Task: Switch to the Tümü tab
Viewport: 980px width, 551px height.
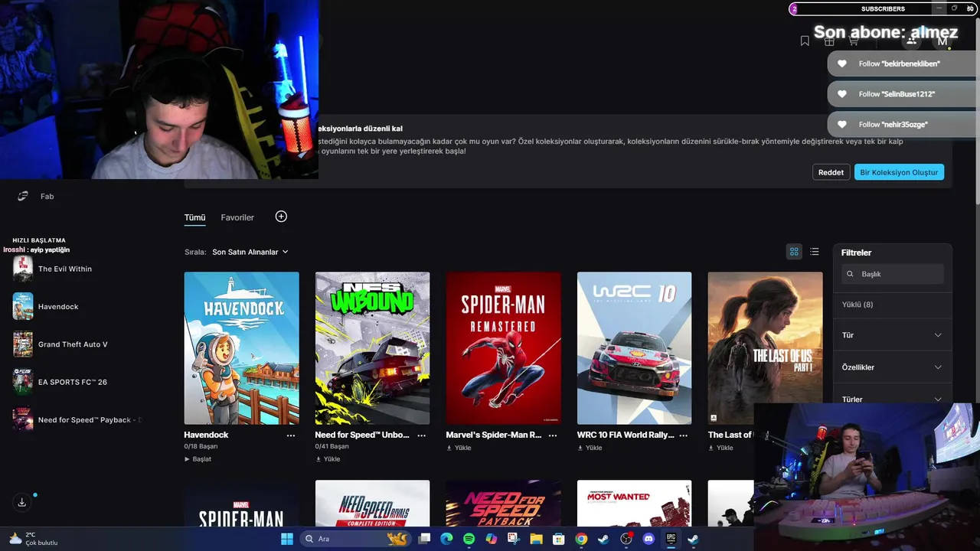Action: click(x=194, y=218)
